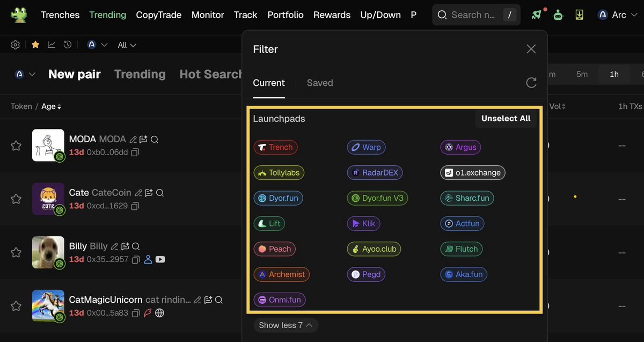Toggle the Sharc.fun launchpad filter
The height and width of the screenshot is (342, 644).
tap(467, 198)
